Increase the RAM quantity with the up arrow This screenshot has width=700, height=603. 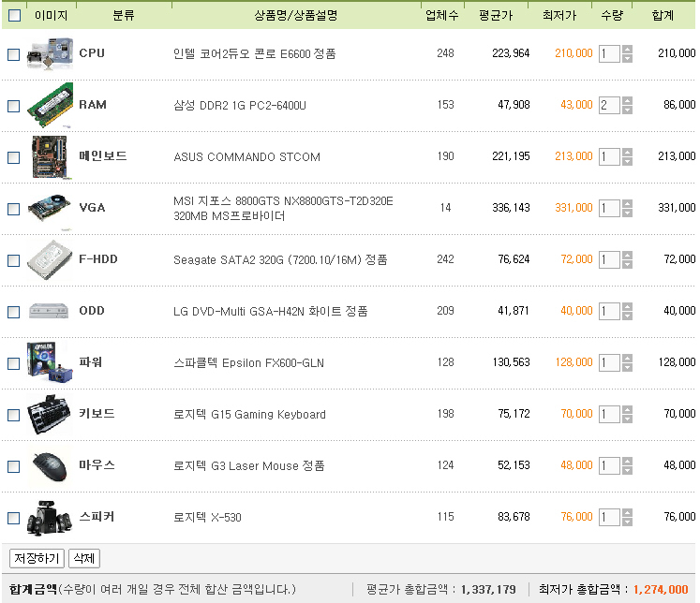point(627,101)
